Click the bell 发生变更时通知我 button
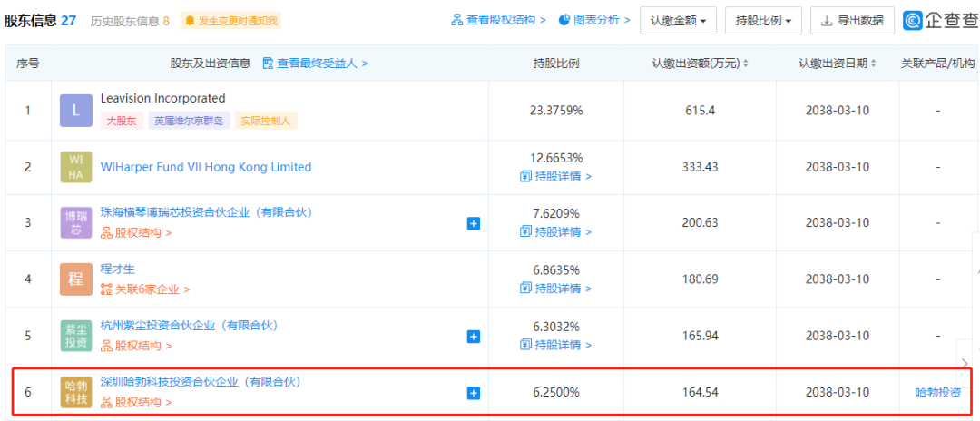Screen dimensions: 980x421 coord(231,21)
